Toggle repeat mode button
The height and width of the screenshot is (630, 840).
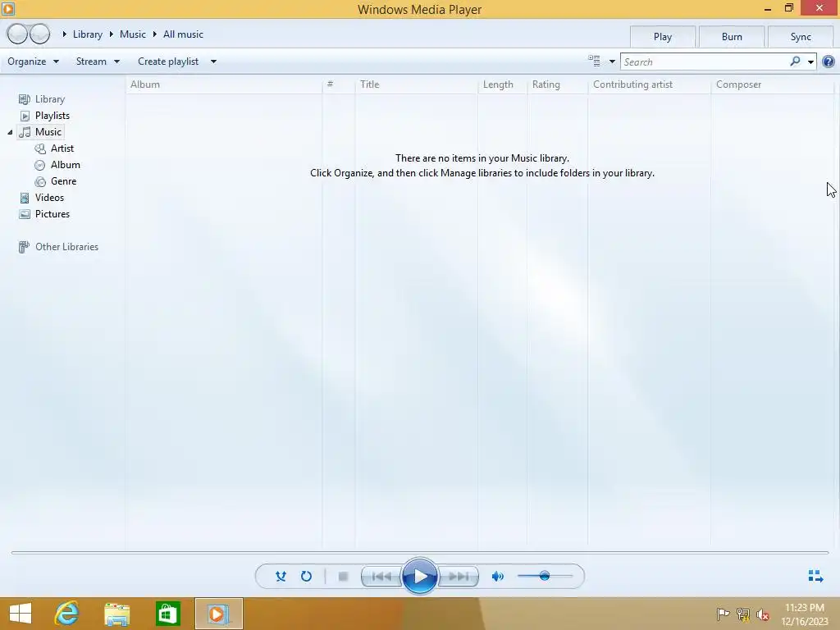click(x=306, y=577)
